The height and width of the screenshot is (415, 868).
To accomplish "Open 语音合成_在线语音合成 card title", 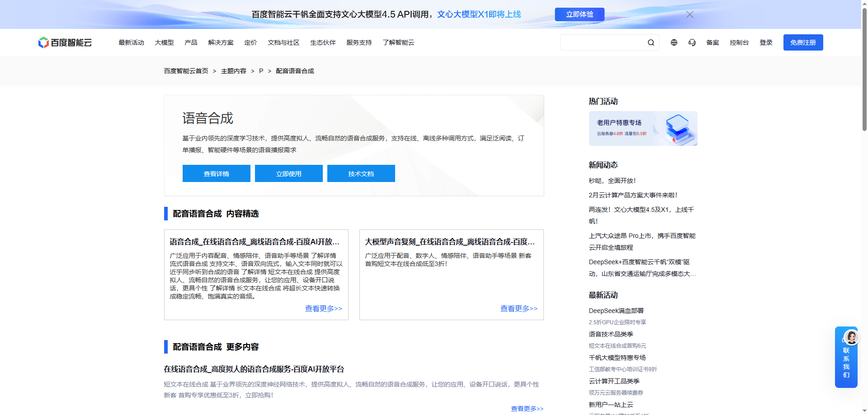I will click(x=255, y=242).
